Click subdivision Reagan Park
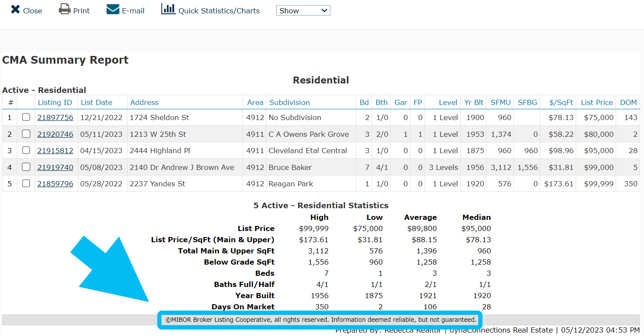644x336 pixels. [x=291, y=184]
